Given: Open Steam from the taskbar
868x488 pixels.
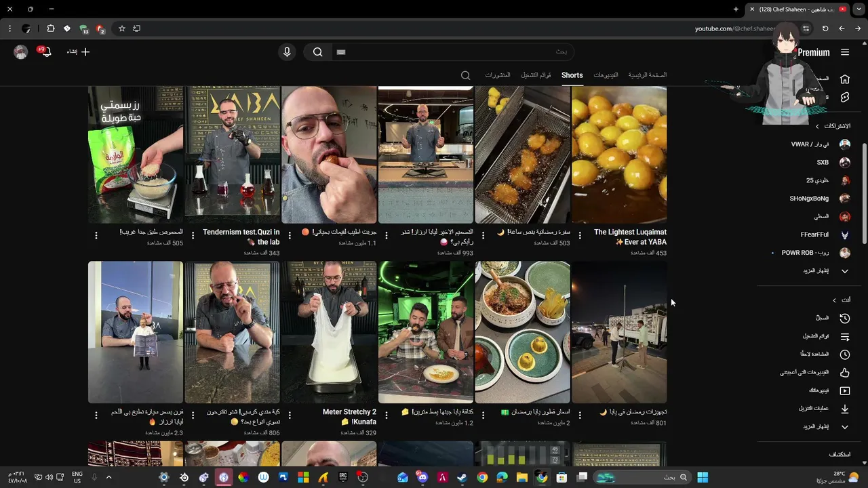Looking at the screenshot, I should coord(462,477).
